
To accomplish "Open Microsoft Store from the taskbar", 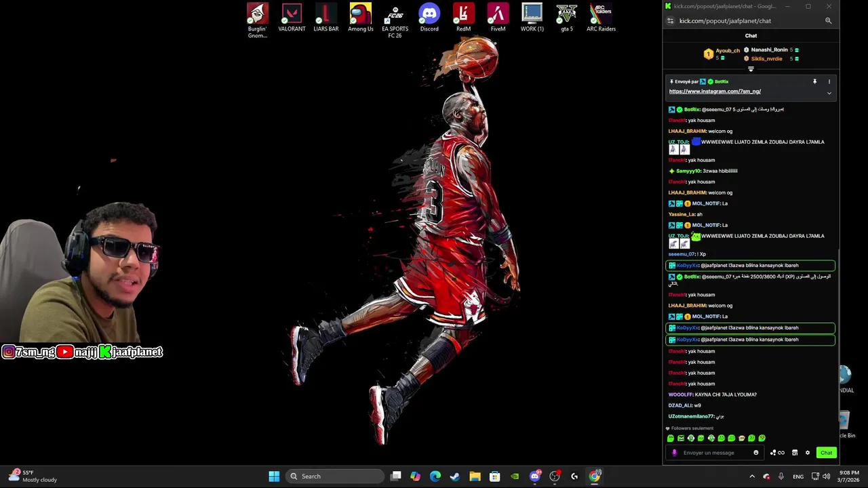I will coord(495,476).
